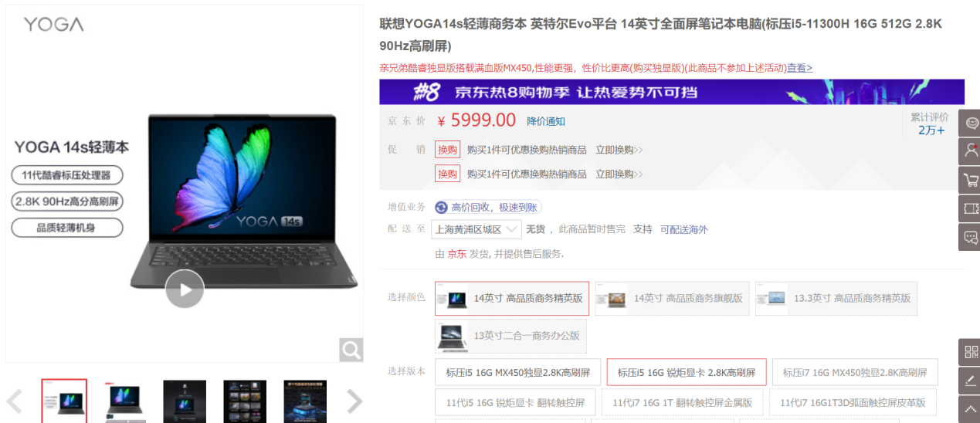Open the feedback pencil icon in sidebar

point(970,381)
